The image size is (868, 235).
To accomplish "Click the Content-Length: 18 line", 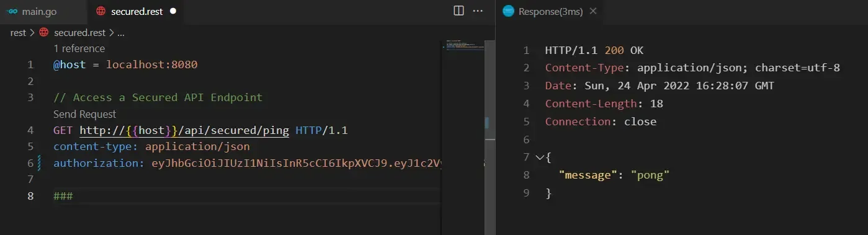I will tap(604, 104).
